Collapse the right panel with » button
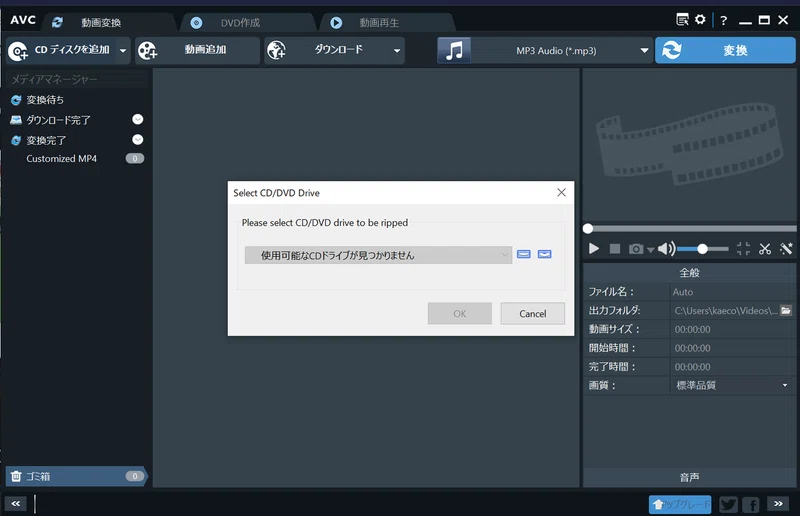This screenshot has width=800, height=516. pyautogui.click(x=778, y=503)
